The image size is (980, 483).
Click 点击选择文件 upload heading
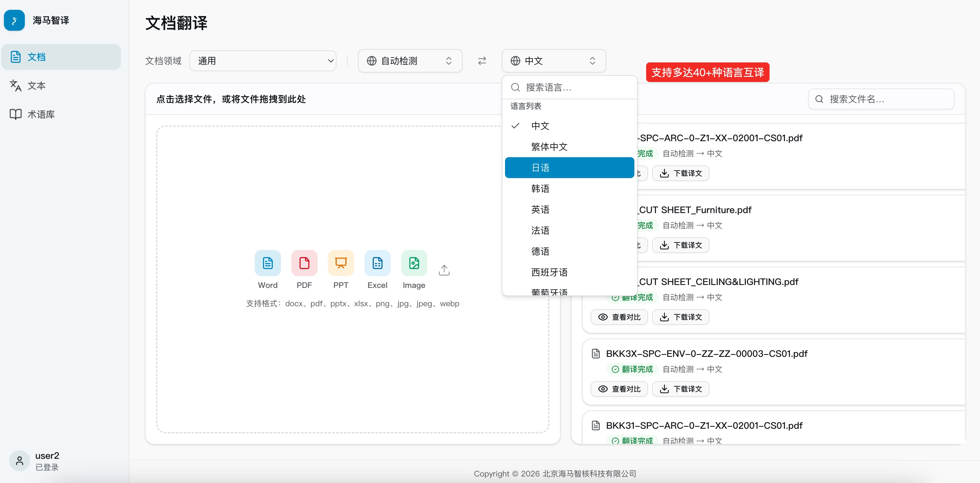[231, 99]
